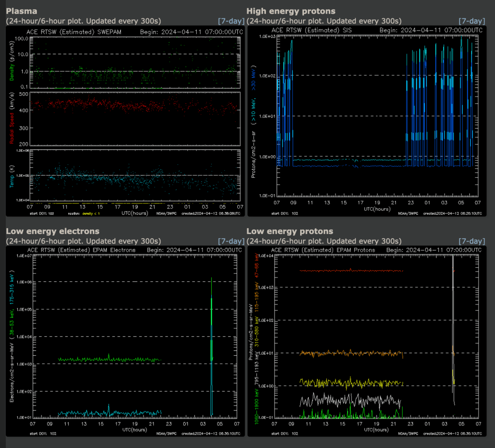Click the Low energy protons heading
The image size is (495, 448).
290,231
